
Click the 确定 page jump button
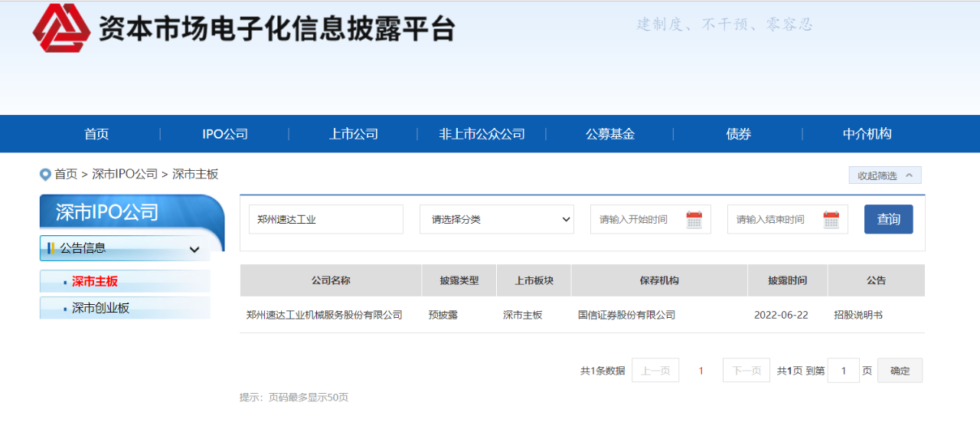(x=900, y=371)
